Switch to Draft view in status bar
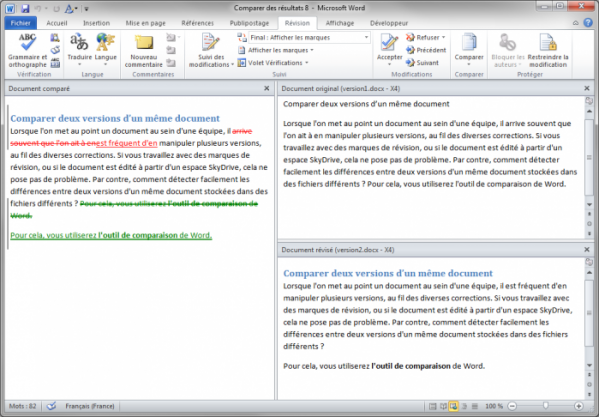Viewport: 599px width, 417px height. 475,406
